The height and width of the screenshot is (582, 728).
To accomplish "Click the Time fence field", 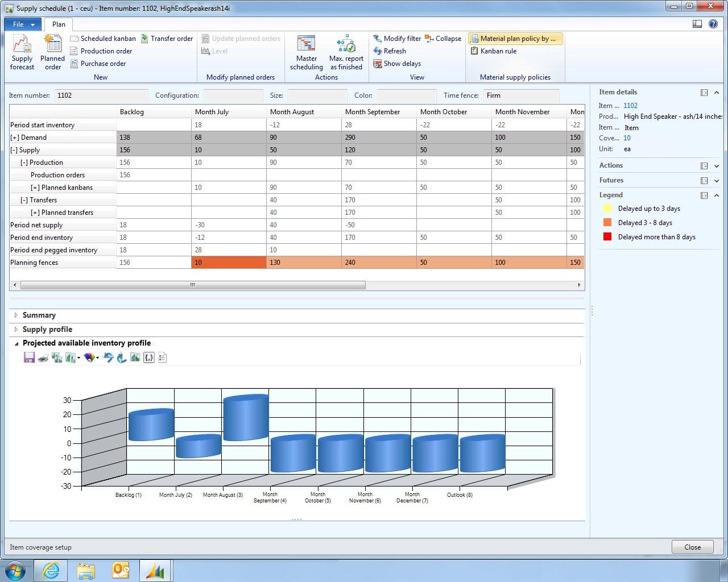I will point(522,95).
